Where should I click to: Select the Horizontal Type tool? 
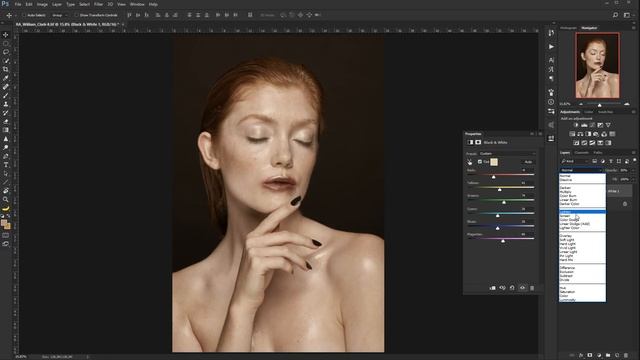(6, 165)
